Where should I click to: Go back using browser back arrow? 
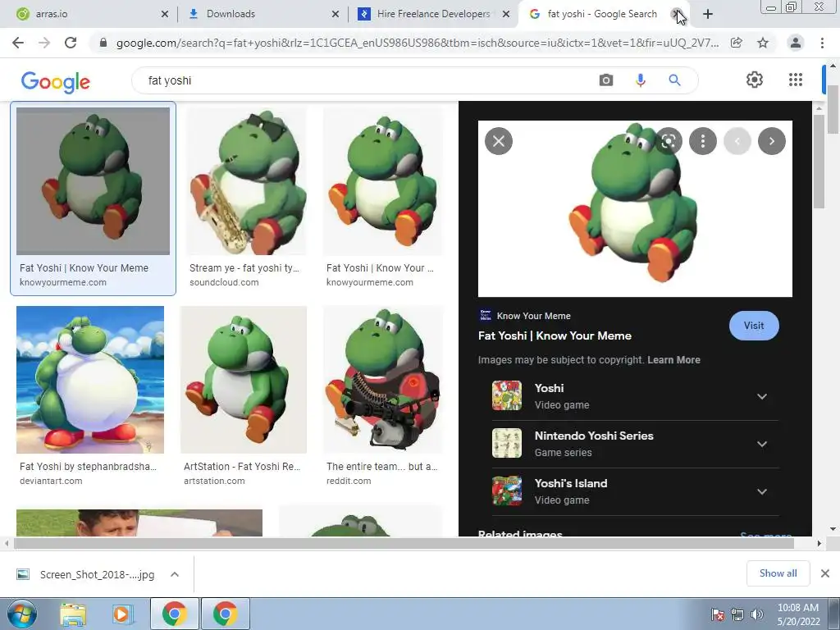[x=18, y=43]
